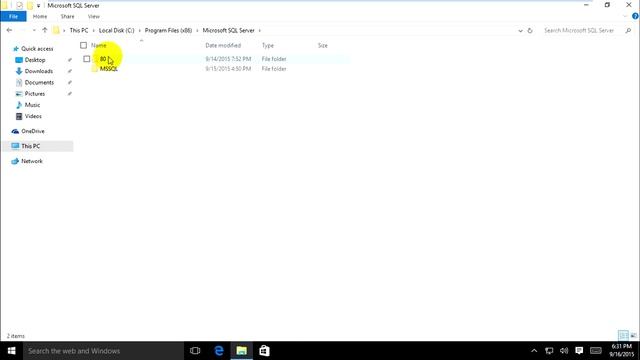Open the Home ribbon tab
640x360 pixels.
[40, 16]
